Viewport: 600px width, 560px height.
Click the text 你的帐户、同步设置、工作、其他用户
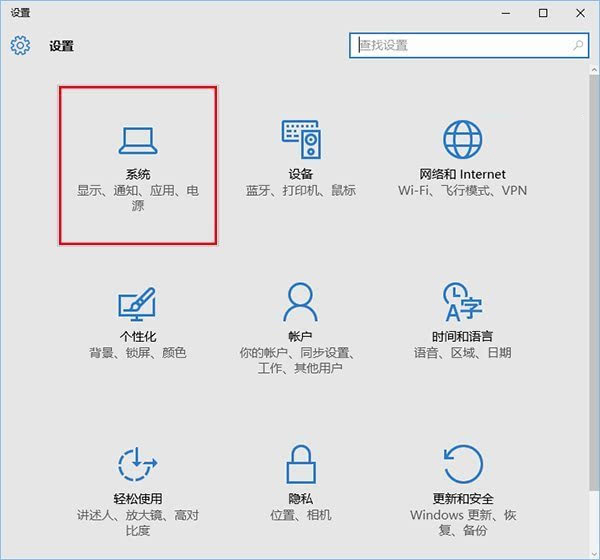pos(299,360)
